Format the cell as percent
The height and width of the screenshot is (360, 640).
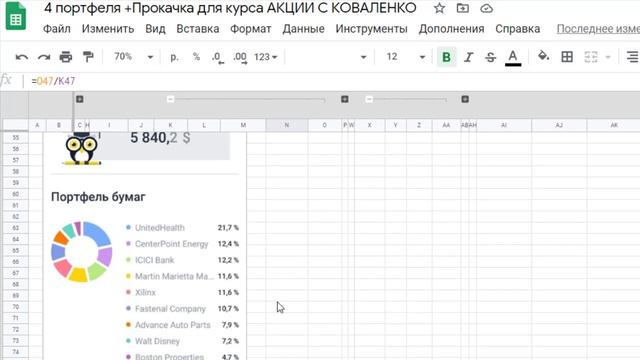click(x=196, y=57)
